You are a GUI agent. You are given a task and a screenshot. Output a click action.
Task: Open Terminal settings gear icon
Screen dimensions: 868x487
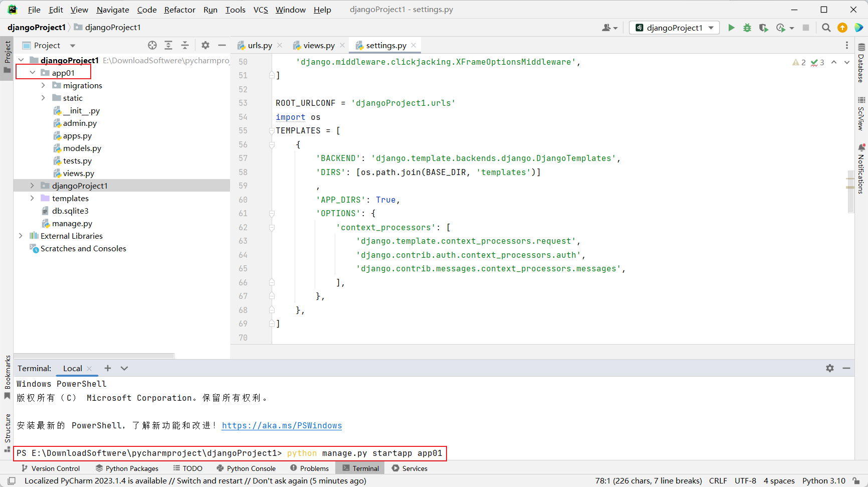click(x=830, y=368)
